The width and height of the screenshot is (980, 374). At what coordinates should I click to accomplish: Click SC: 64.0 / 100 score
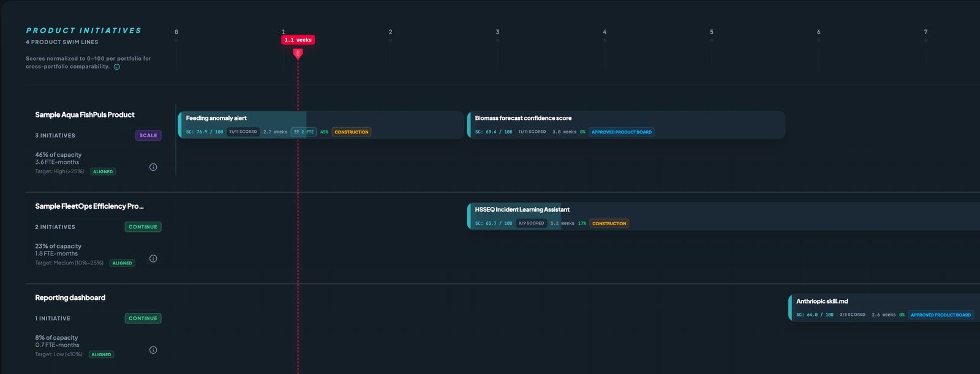click(x=815, y=315)
